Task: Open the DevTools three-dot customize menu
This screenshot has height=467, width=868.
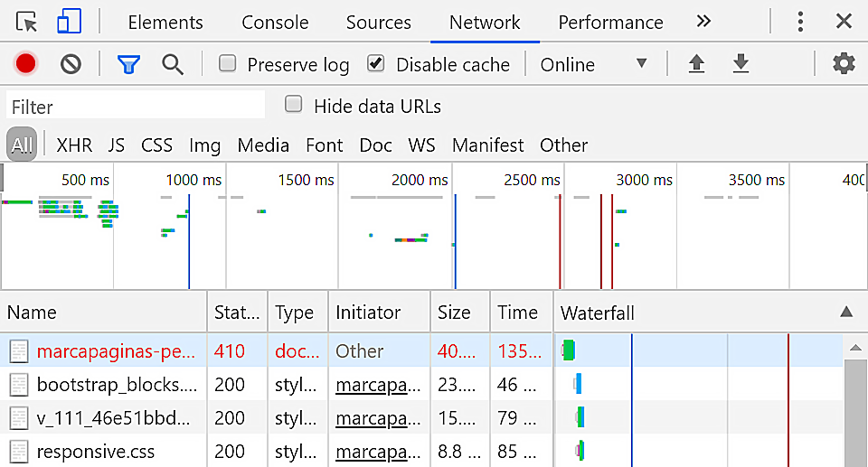Action: click(x=800, y=22)
